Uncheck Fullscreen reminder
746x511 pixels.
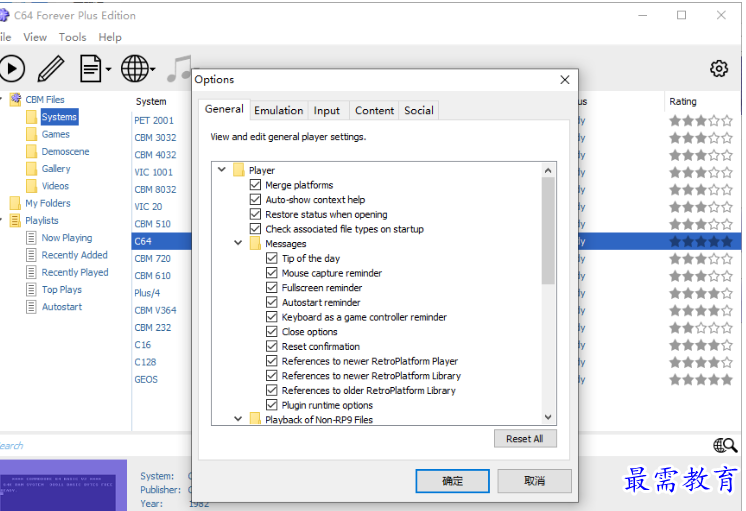pyautogui.click(x=272, y=287)
